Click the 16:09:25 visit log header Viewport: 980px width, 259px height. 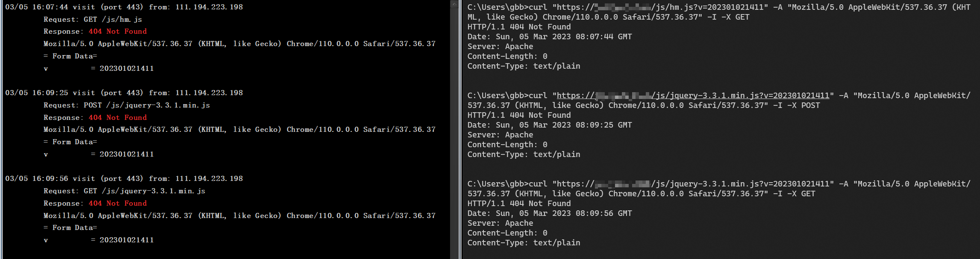point(124,93)
